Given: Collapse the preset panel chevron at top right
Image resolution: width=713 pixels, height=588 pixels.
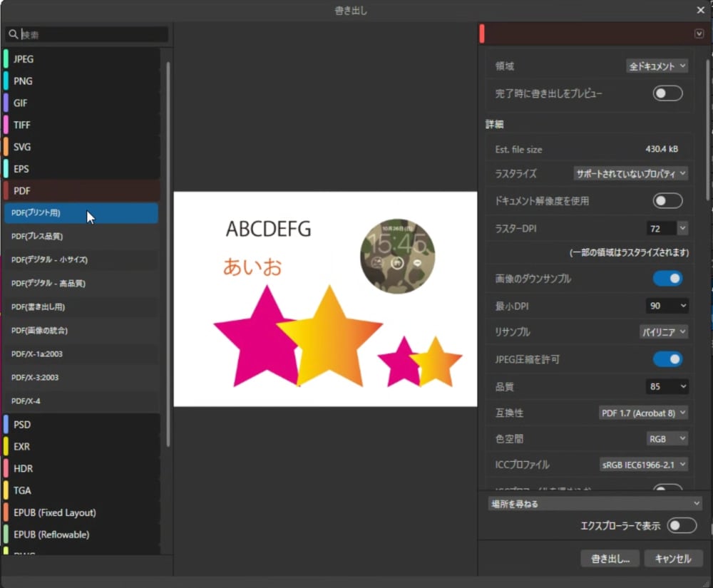Looking at the screenshot, I should click(699, 33).
